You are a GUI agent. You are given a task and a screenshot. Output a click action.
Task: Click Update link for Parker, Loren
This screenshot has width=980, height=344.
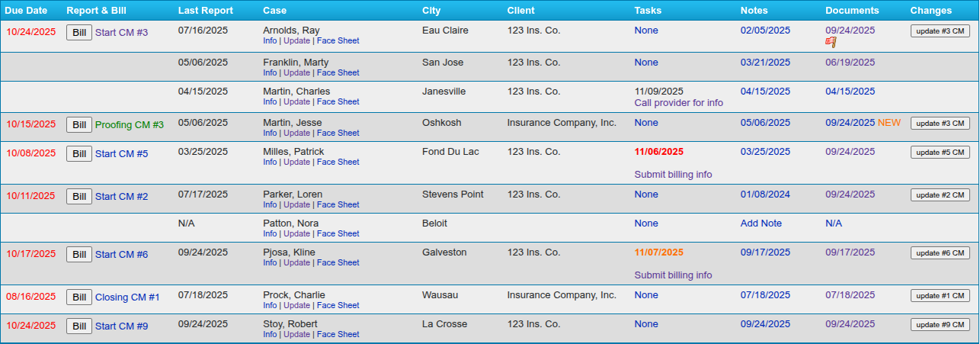click(296, 205)
